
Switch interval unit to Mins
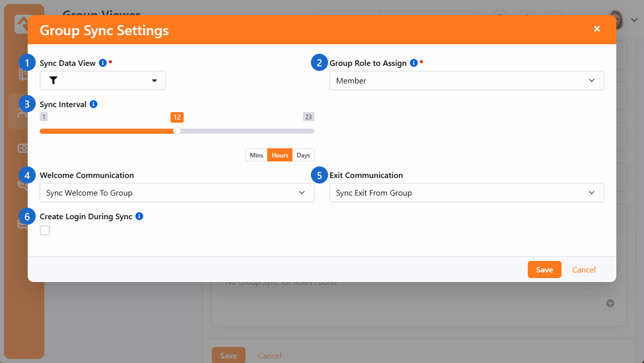[257, 155]
